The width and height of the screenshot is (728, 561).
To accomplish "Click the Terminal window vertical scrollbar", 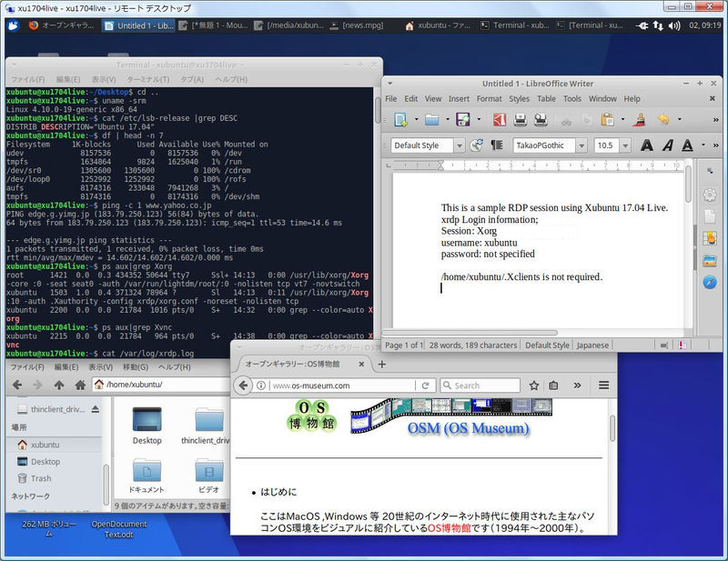I will (377, 110).
